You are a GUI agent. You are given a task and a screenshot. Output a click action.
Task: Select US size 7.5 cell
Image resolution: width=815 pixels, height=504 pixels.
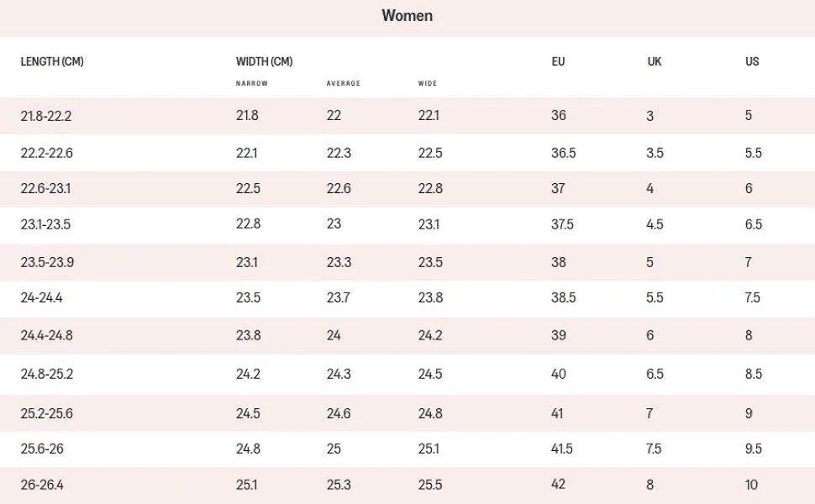pyautogui.click(x=752, y=297)
